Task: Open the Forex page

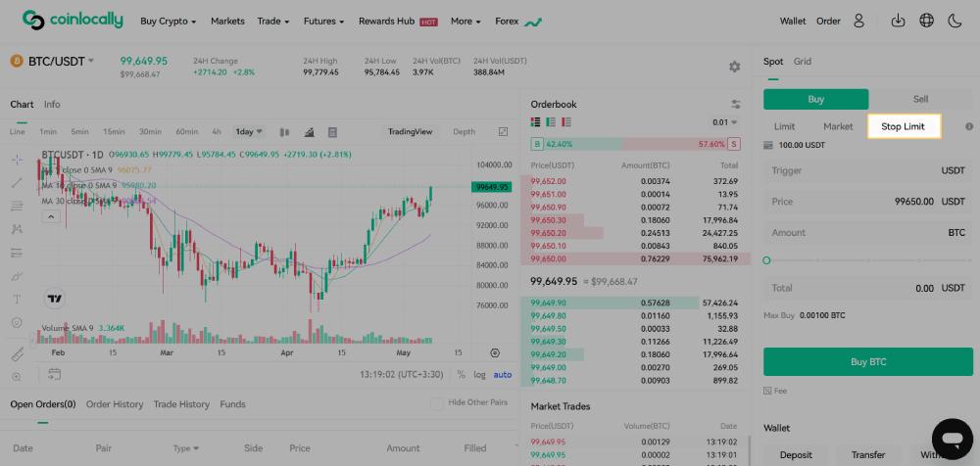Action: [x=518, y=22]
